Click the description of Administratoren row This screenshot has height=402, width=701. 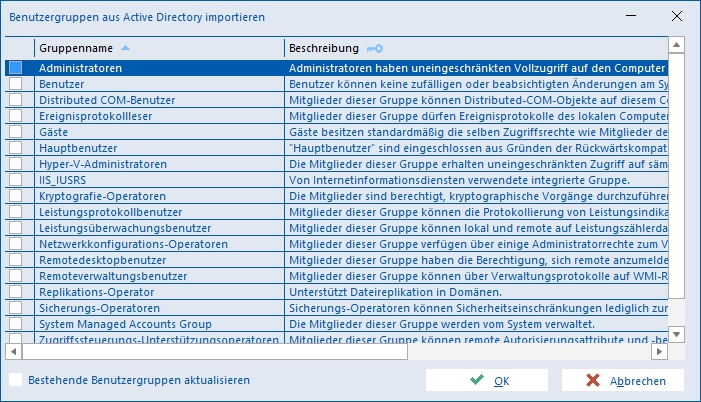pos(477,68)
